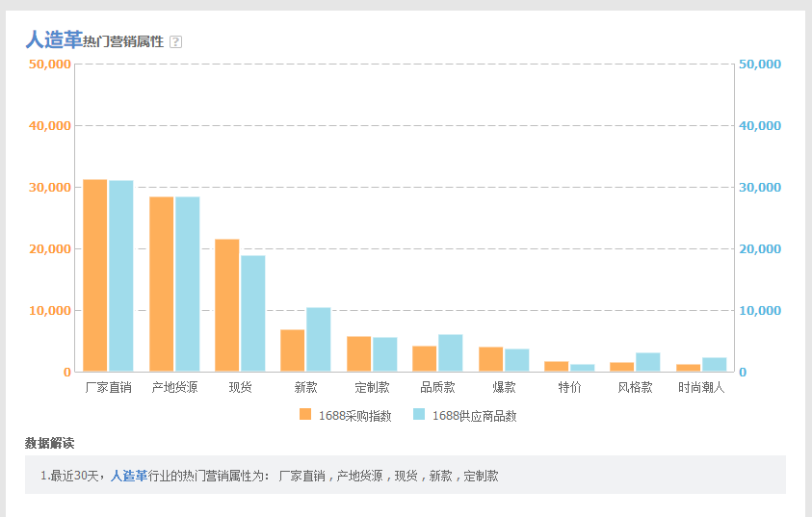Select the orange bar for 品质款
This screenshot has width=812, height=517.
424,359
